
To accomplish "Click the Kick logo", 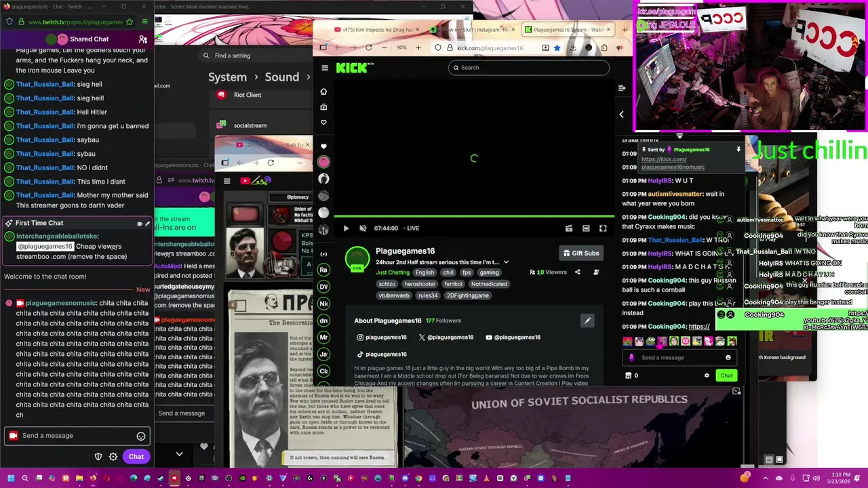I will [x=355, y=68].
